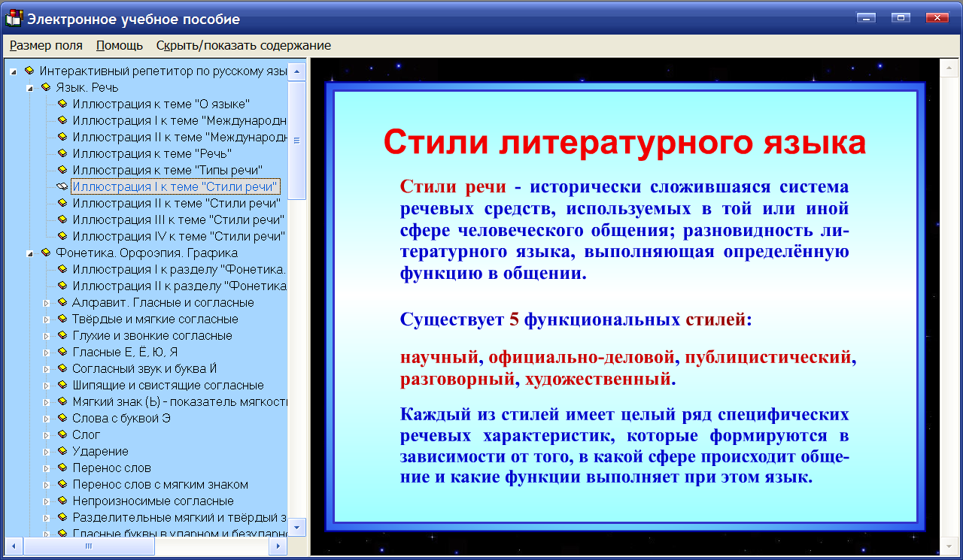
Task: Select the icon next to "Непроизносимые согласные"
Action: pos(60,501)
